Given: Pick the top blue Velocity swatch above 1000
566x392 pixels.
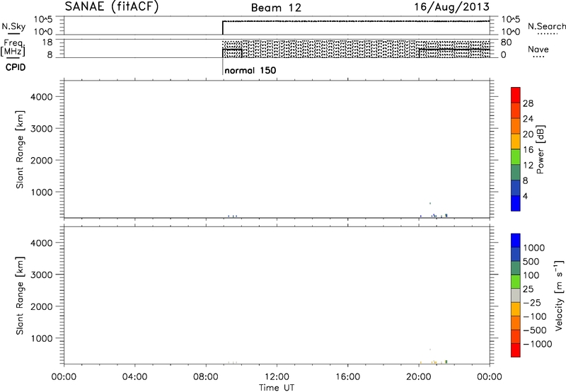Looking at the screenshot, I should [516, 241].
